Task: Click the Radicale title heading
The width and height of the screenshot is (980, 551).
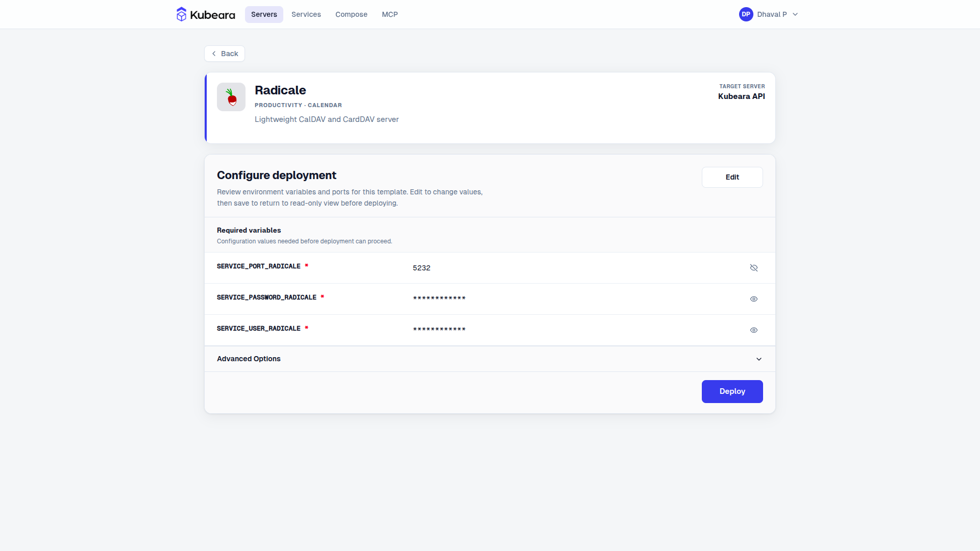Action: [x=280, y=90]
